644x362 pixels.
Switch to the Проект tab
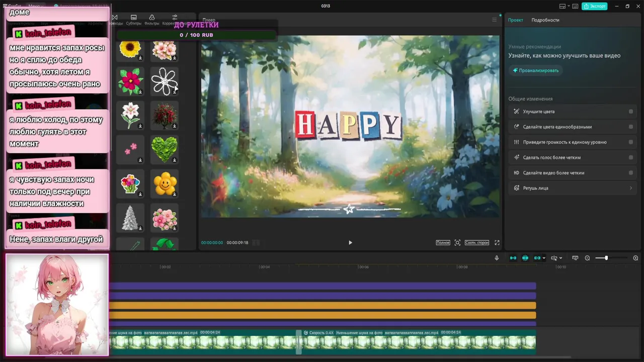click(515, 20)
